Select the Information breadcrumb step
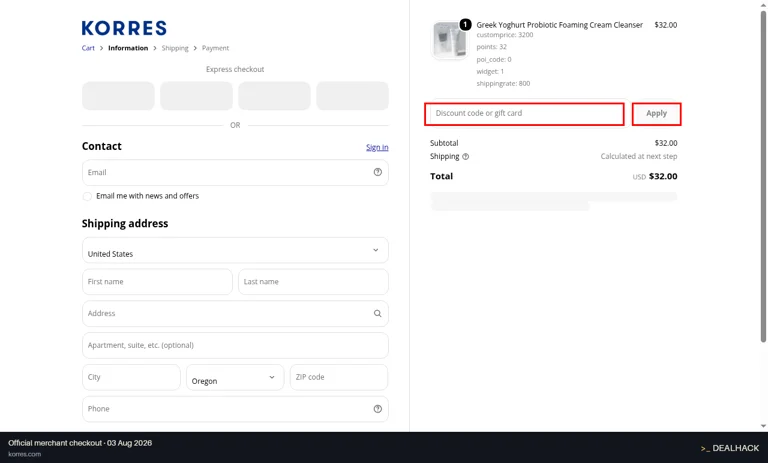Image resolution: width=768 pixels, height=463 pixels. pyautogui.click(x=128, y=48)
